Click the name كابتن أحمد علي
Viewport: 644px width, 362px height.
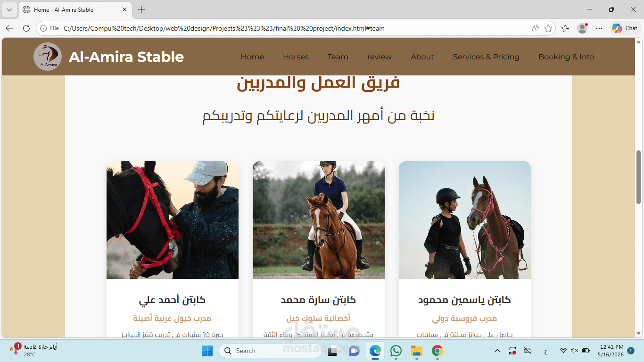coord(173,300)
